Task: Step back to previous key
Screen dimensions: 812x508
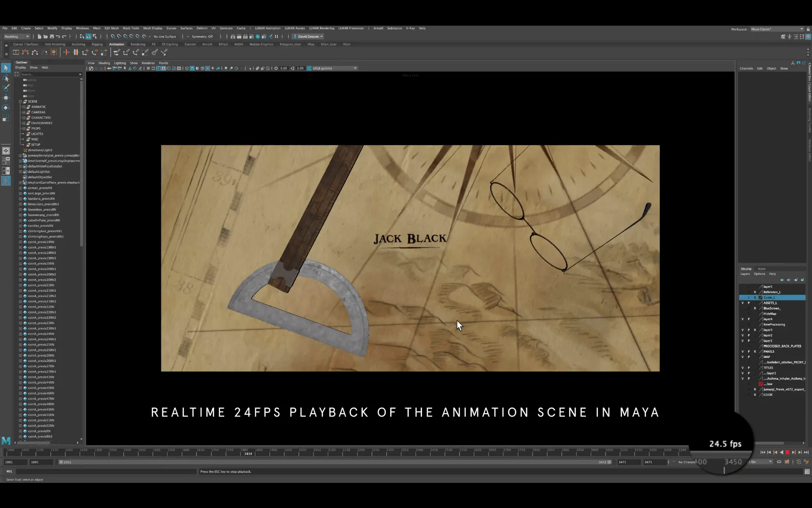Action: 775,452
